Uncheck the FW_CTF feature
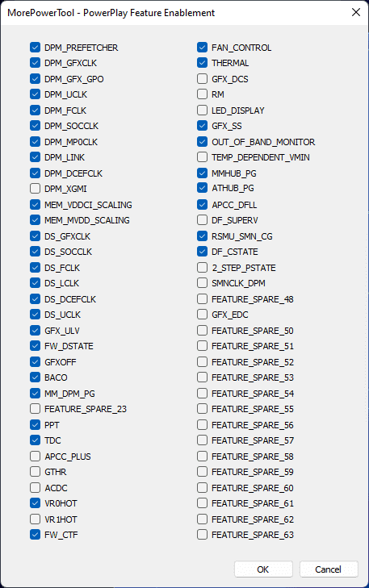 pos(35,535)
